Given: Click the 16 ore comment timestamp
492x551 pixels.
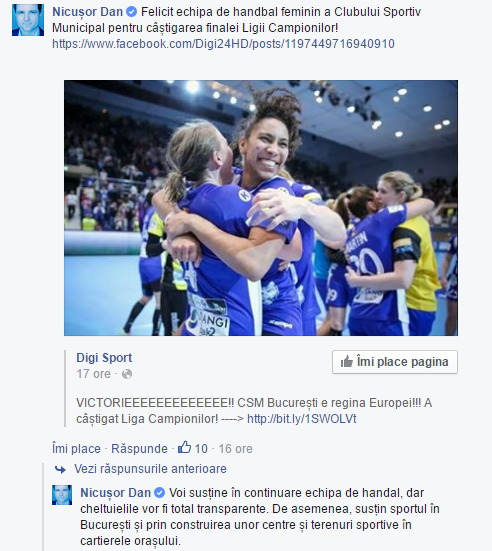Looking at the screenshot, I should (235, 449).
